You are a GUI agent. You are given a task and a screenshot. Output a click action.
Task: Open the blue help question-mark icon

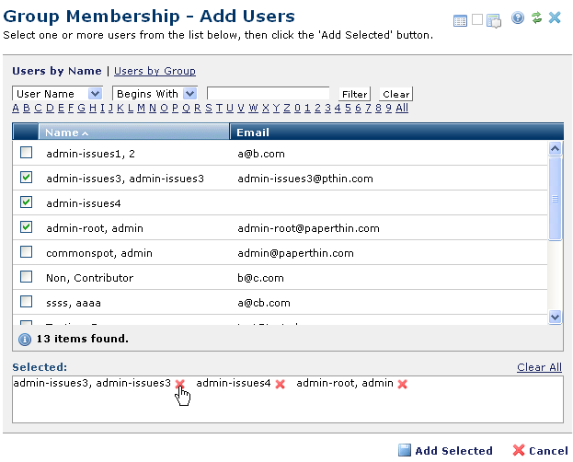[517, 18]
